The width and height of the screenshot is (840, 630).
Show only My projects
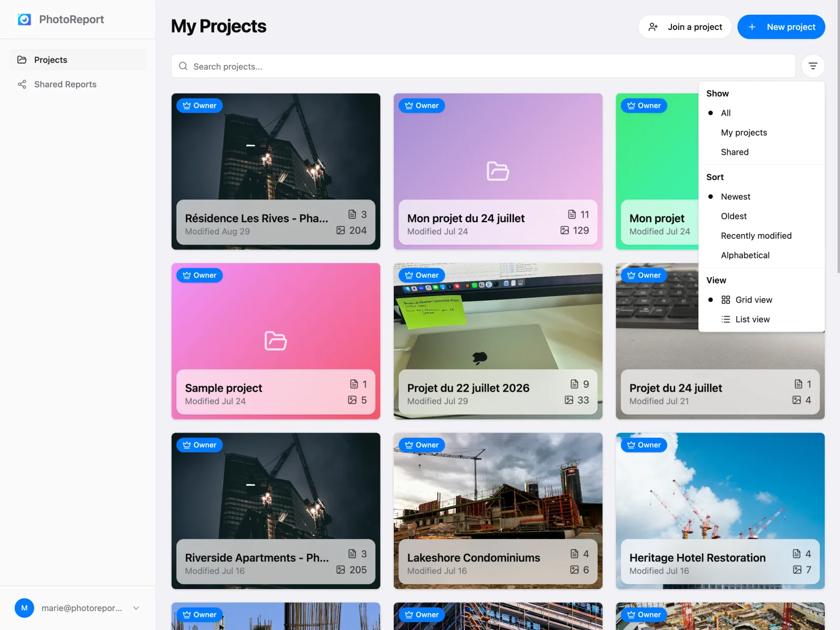pos(762,132)
